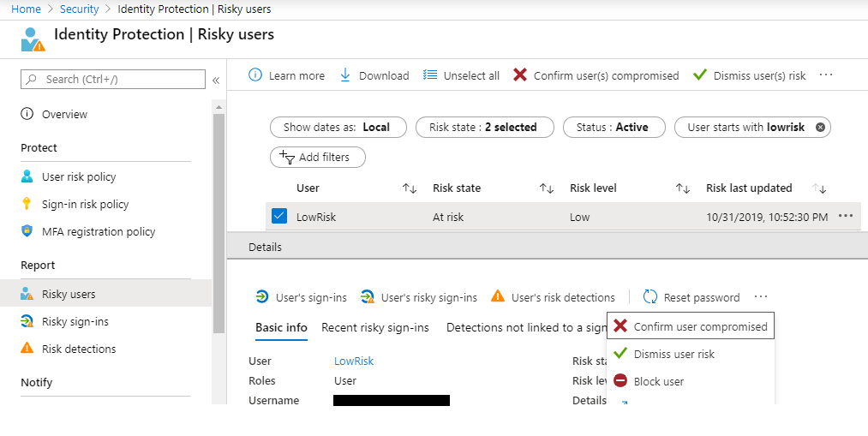Select Block user menu entry

(691, 381)
